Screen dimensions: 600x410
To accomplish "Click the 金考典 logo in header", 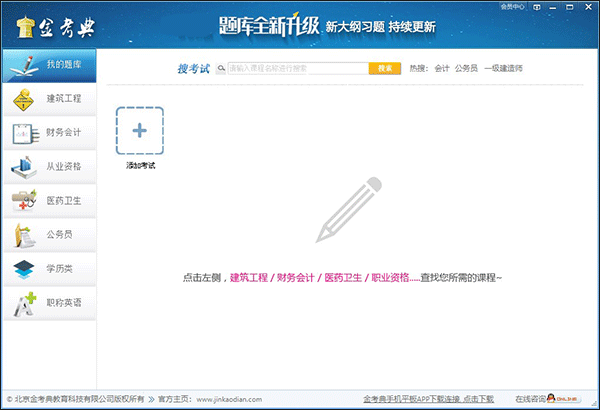I will point(56,28).
